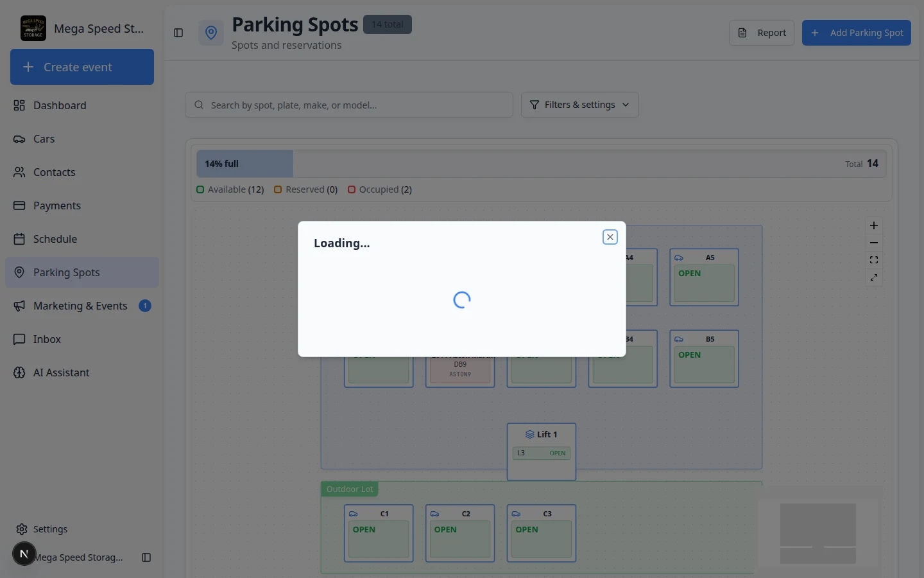Click the car icon on spot A5

click(679, 258)
